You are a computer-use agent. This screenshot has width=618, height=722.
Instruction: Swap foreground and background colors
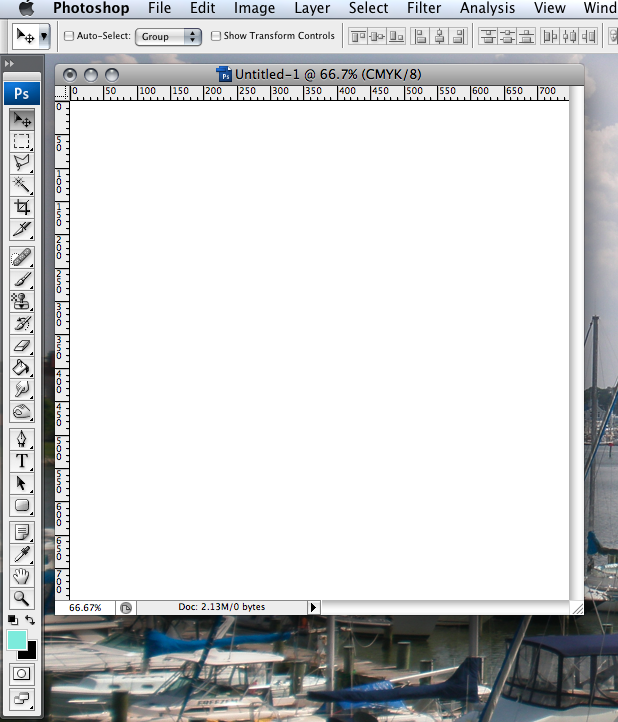tap(30, 620)
